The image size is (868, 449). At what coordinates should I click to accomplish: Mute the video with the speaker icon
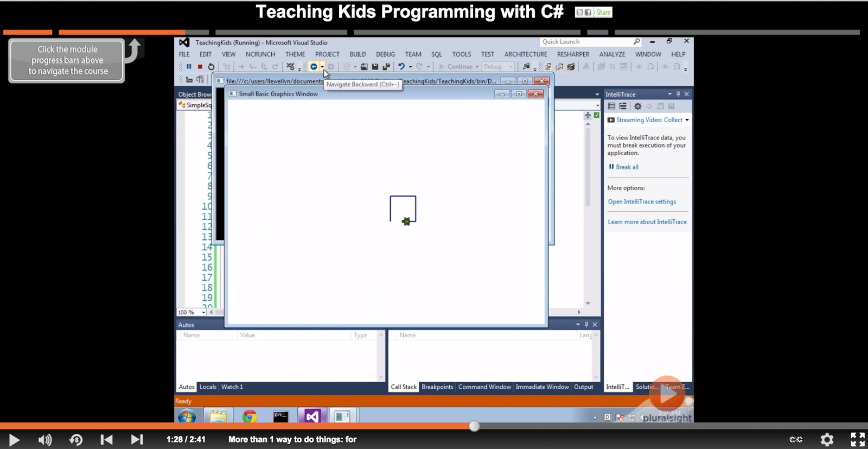(x=45, y=440)
